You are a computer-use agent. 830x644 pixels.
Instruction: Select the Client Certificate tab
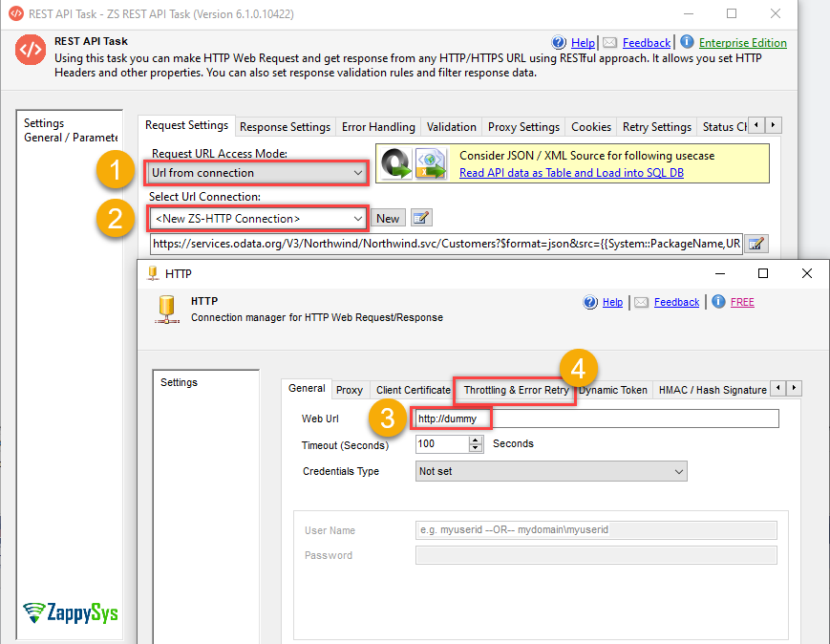pos(413,390)
